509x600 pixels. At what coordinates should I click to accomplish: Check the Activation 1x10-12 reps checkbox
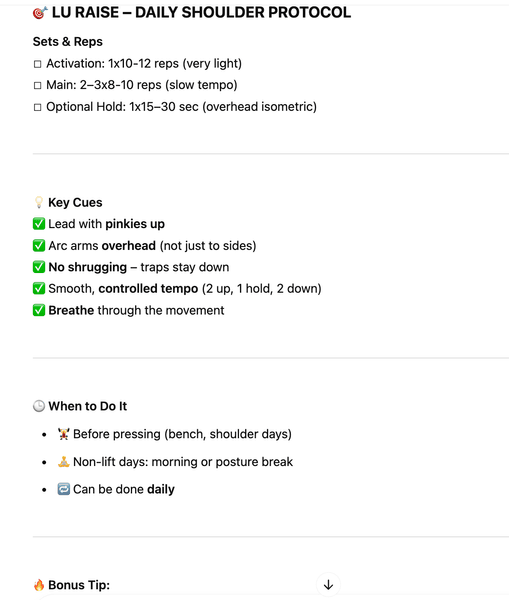point(37,64)
